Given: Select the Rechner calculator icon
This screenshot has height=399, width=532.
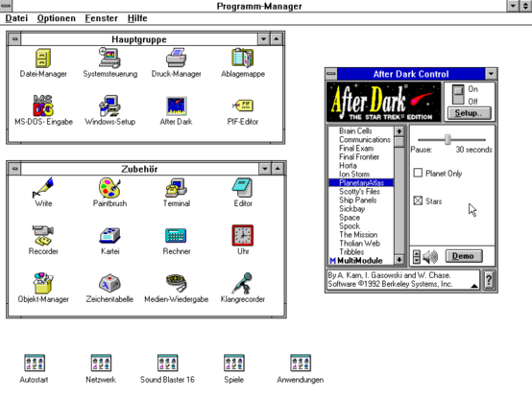Looking at the screenshot, I should coord(176,235).
